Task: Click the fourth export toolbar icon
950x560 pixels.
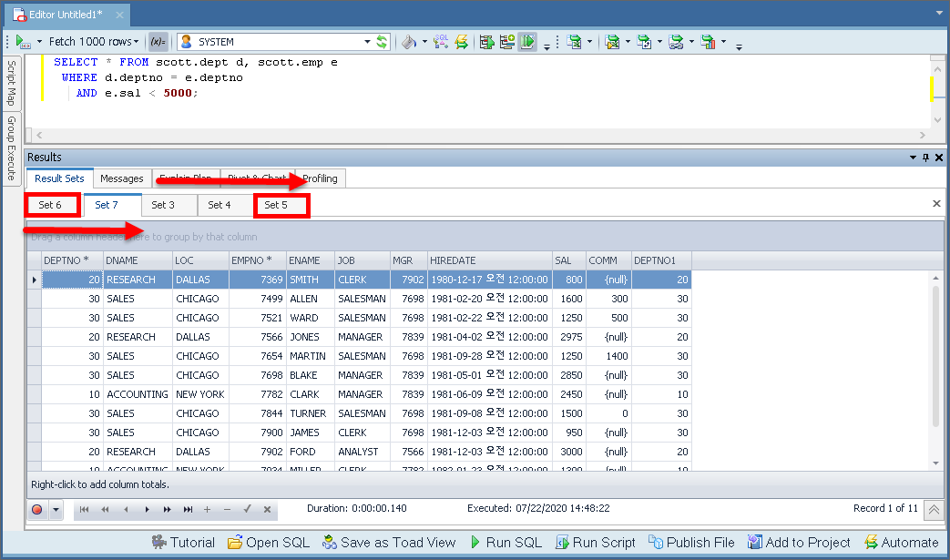Action: 676,42
